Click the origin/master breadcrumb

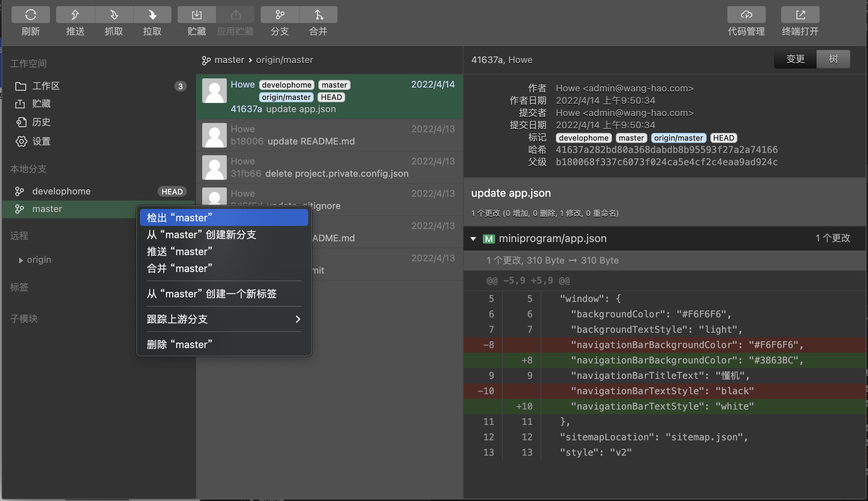pyautogui.click(x=284, y=60)
